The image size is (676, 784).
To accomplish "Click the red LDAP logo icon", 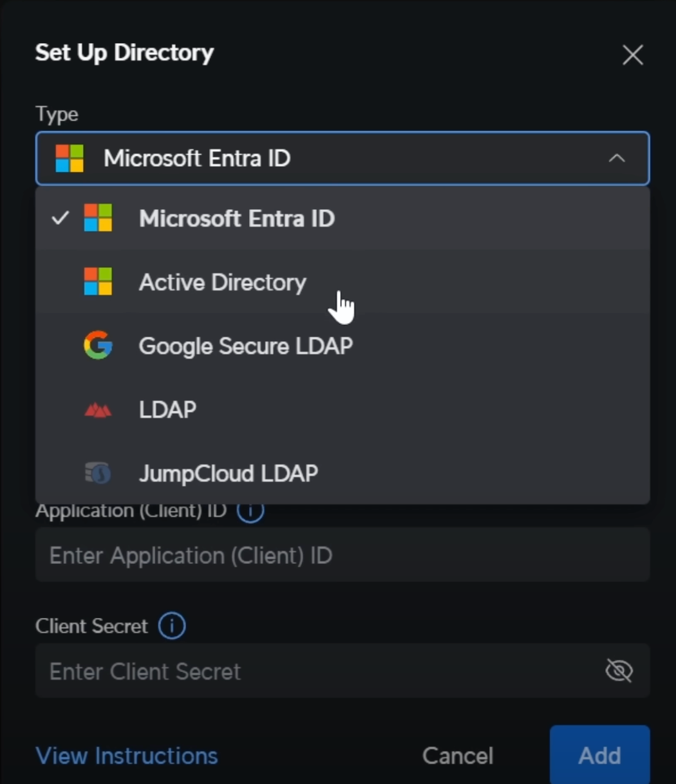I will point(98,410).
